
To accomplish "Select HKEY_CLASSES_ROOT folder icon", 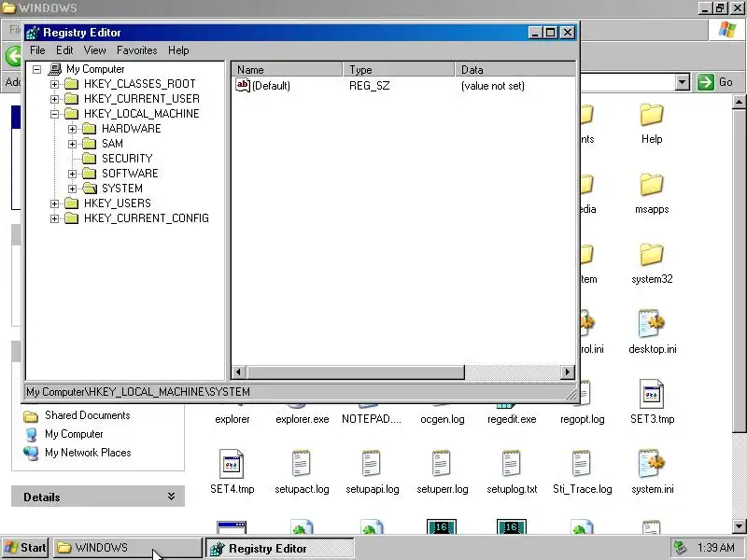I will tap(72, 84).
